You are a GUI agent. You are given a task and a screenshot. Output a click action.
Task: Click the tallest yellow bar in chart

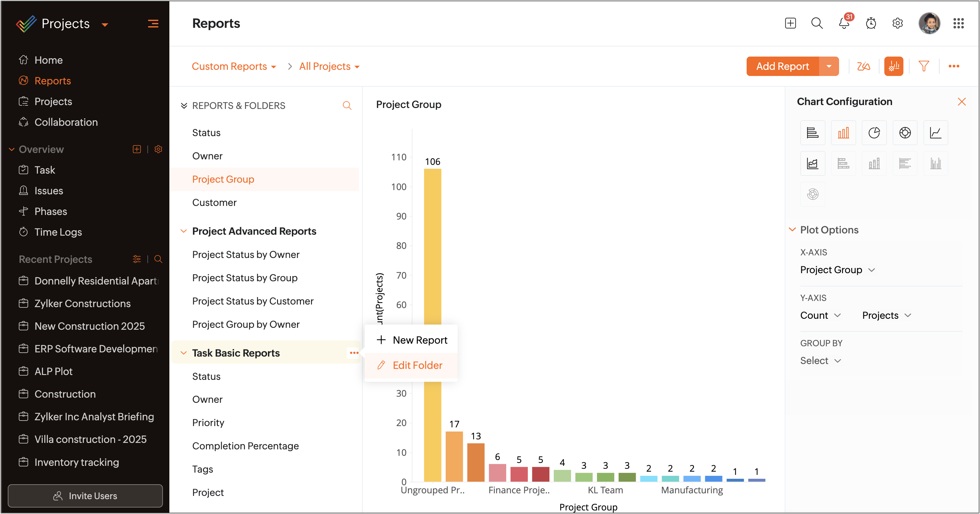(x=432, y=247)
